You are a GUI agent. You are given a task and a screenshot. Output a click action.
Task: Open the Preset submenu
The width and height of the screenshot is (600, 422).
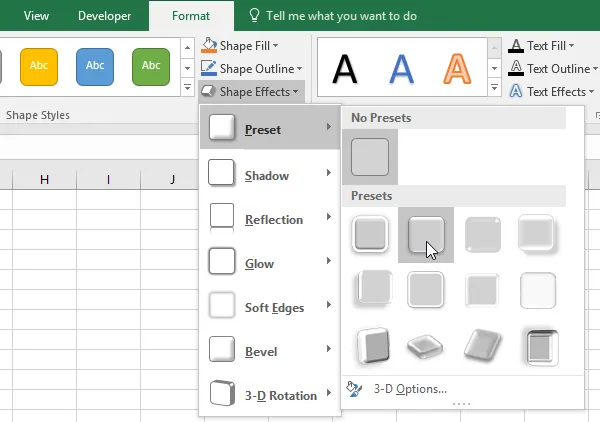(x=270, y=128)
